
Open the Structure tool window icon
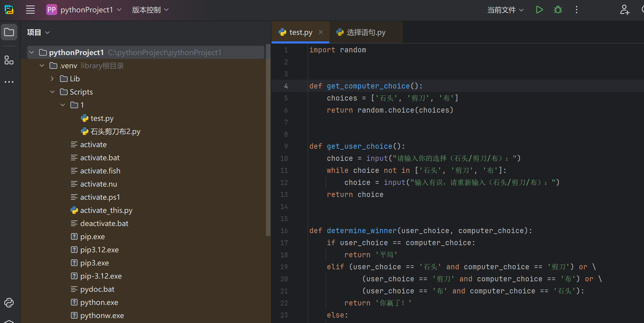[9, 60]
